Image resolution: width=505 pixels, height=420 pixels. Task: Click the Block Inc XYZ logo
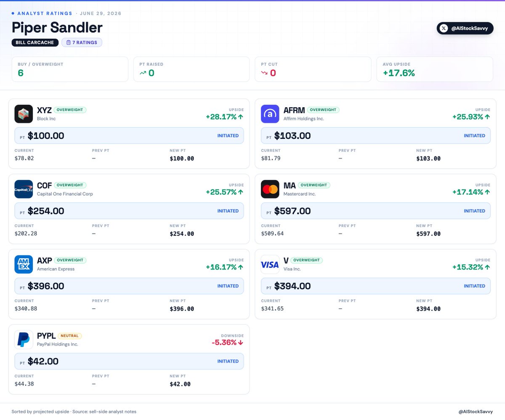click(x=24, y=114)
